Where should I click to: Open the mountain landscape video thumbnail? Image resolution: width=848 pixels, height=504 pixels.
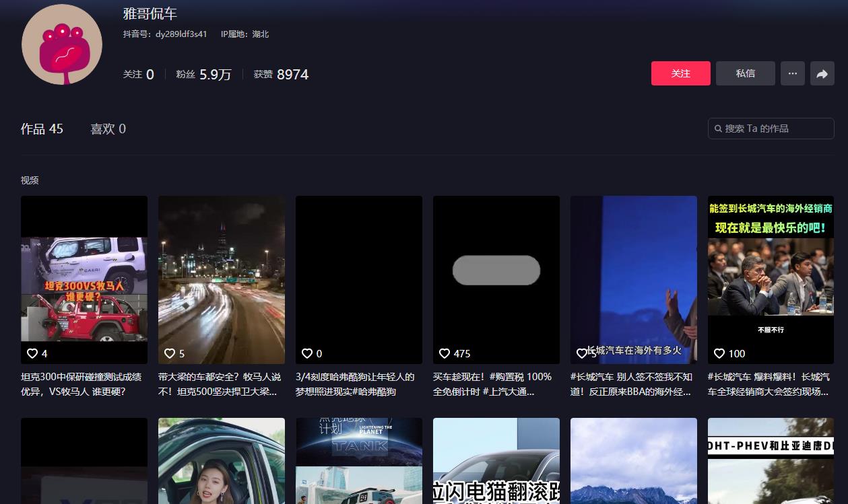(634, 461)
